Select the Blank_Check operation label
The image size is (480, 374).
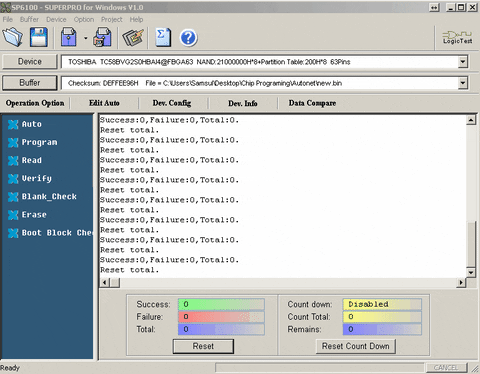point(49,197)
